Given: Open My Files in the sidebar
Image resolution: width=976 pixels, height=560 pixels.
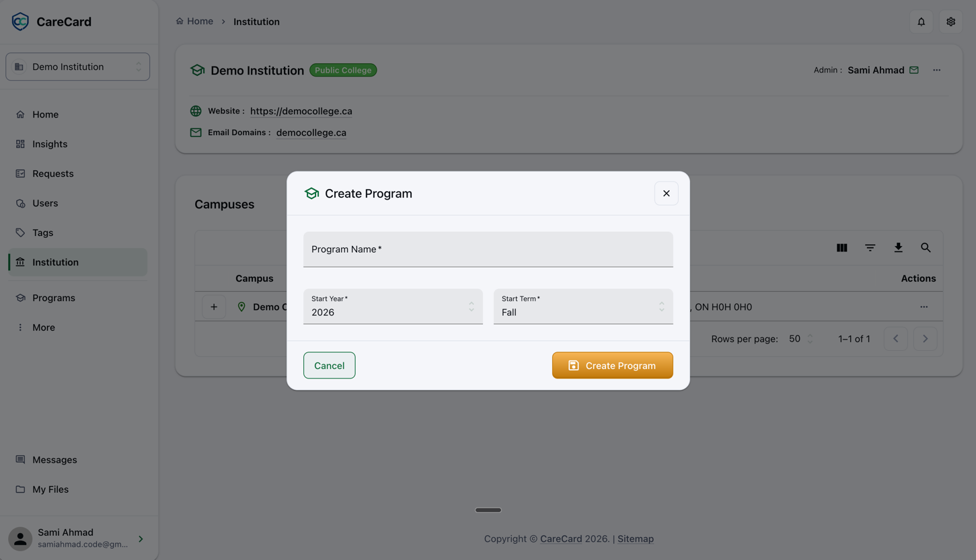Looking at the screenshot, I should 78,489.
